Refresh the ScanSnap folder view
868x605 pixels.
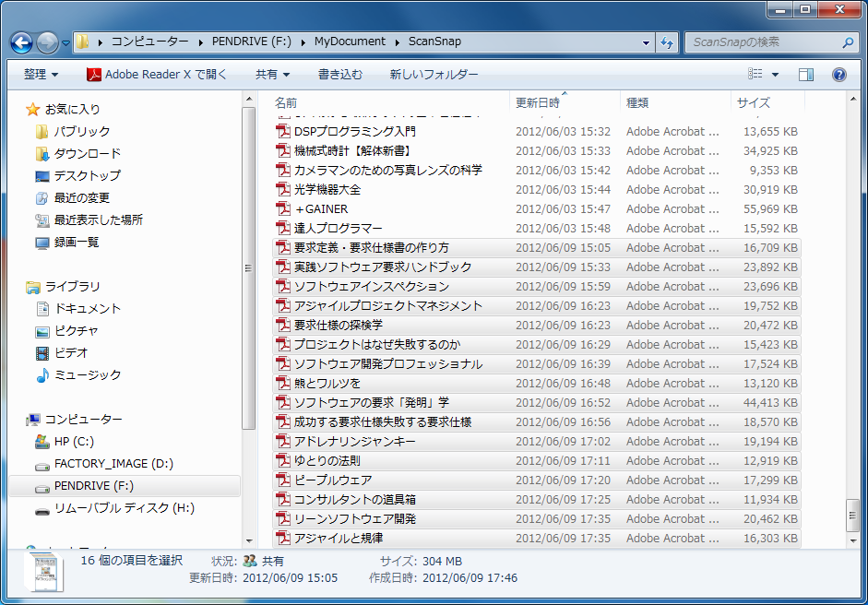point(667,42)
